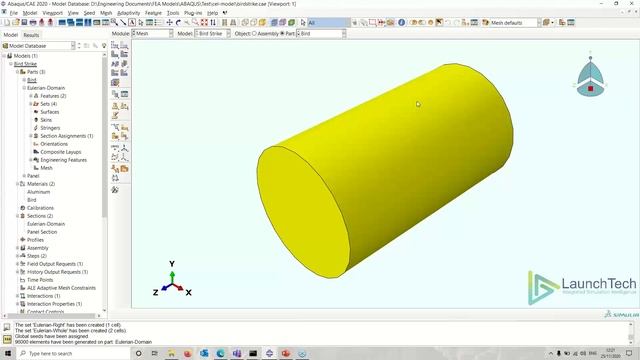Select the Assembly object radio button

[x=254, y=33]
